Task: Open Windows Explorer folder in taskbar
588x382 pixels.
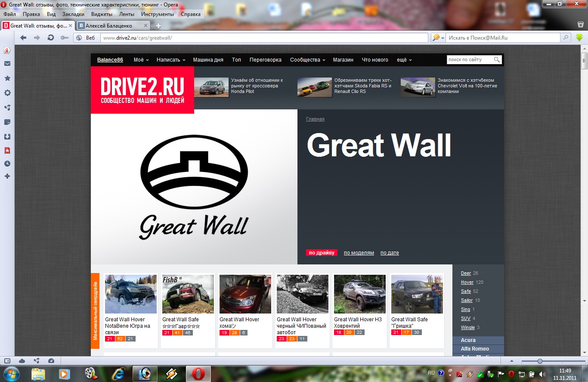Action: coord(38,374)
